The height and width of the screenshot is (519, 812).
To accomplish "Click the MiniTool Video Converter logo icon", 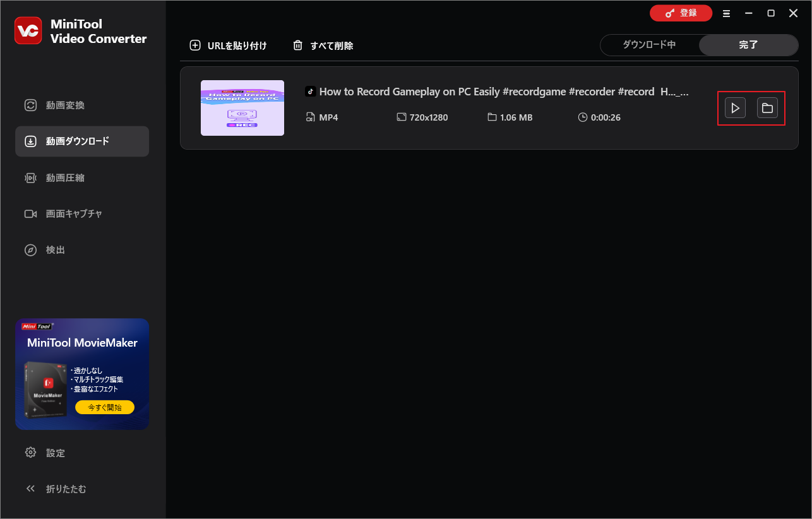I will click(x=28, y=30).
